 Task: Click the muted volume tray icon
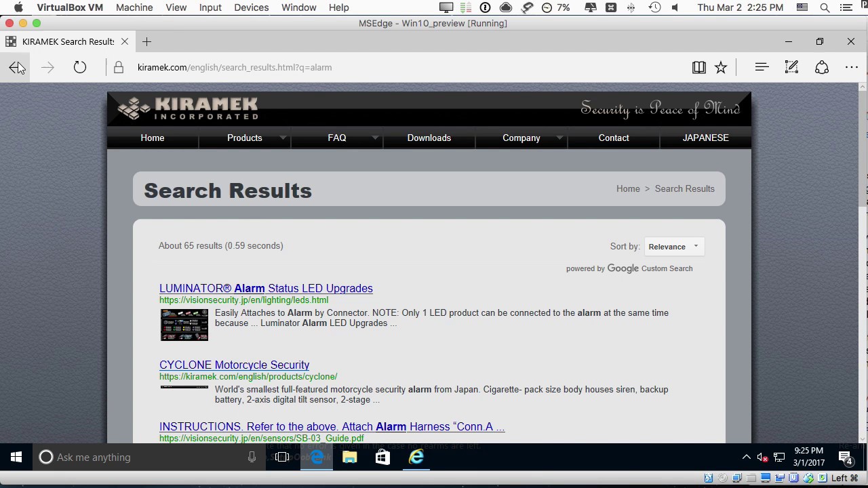coord(763,457)
